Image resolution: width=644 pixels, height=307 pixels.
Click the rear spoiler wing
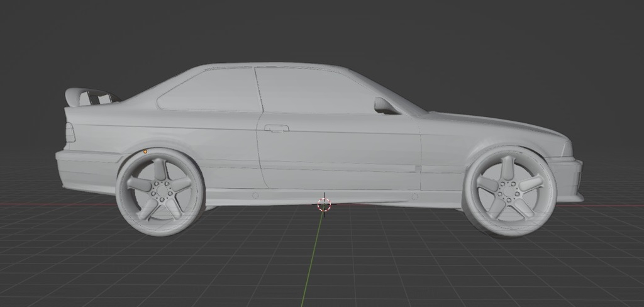pos(91,97)
